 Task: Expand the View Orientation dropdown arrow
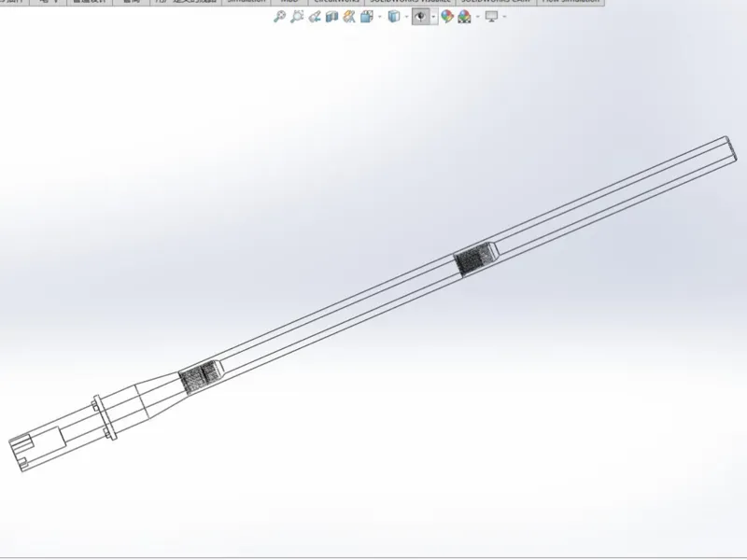click(x=380, y=17)
